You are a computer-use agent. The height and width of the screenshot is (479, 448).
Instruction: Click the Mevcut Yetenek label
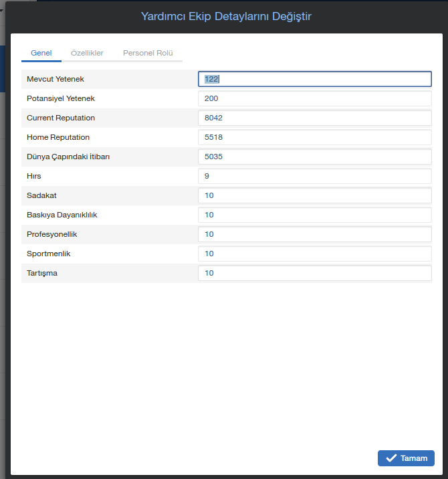pyautogui.click(x=55, y=79)
